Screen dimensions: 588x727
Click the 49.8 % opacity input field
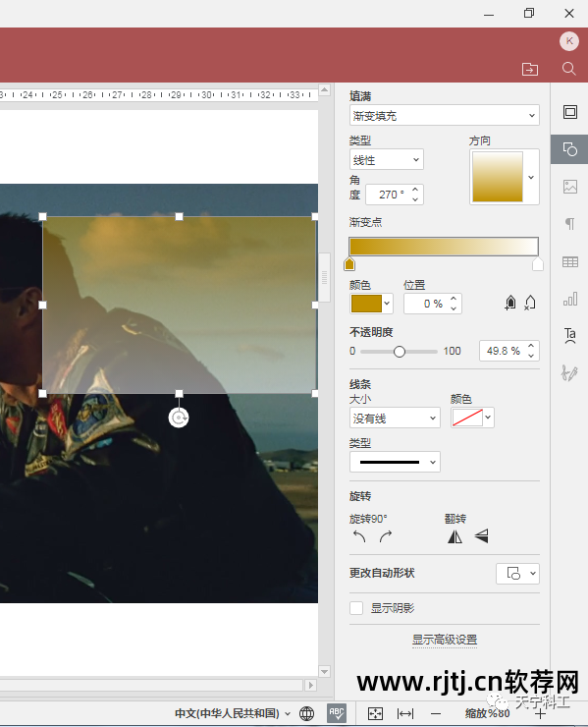[503, 351]
